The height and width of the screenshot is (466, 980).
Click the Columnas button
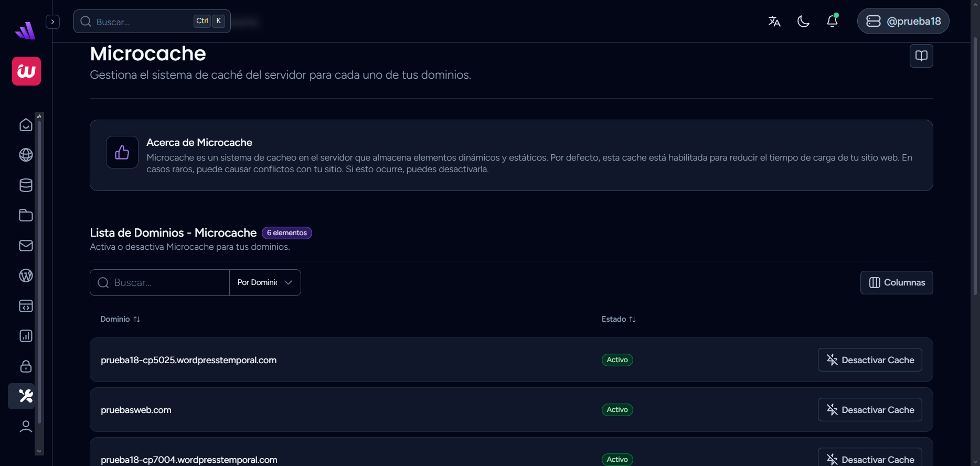(x=897, y=282)
